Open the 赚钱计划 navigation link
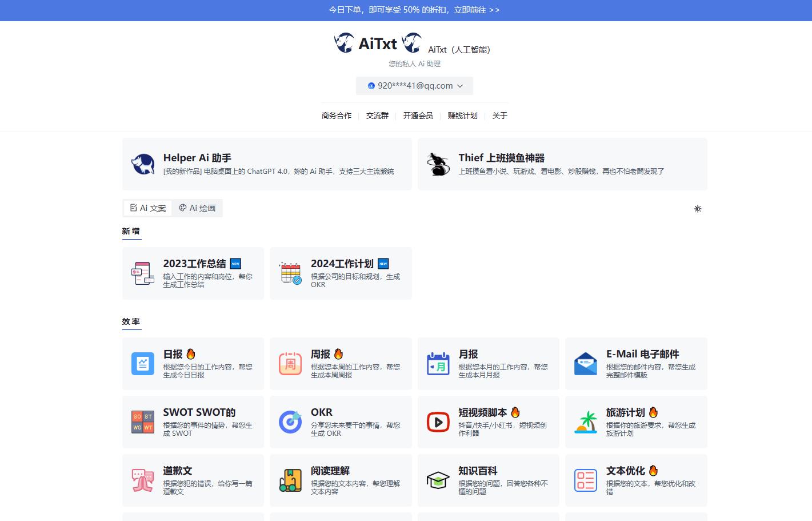This screenshot has width=812, height=521. (x=462, y=116)
